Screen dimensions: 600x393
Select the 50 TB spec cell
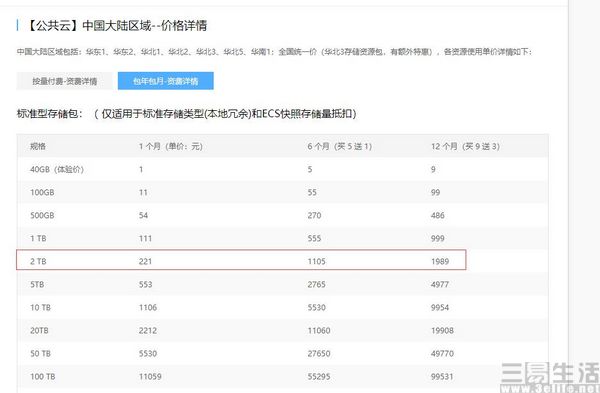[x=41, y=353]
